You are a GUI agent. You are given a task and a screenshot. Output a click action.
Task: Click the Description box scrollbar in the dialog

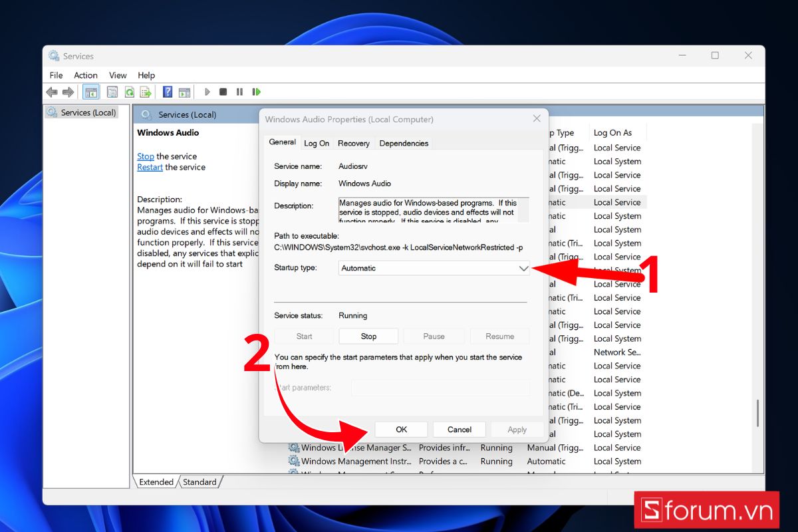[524, 209]
